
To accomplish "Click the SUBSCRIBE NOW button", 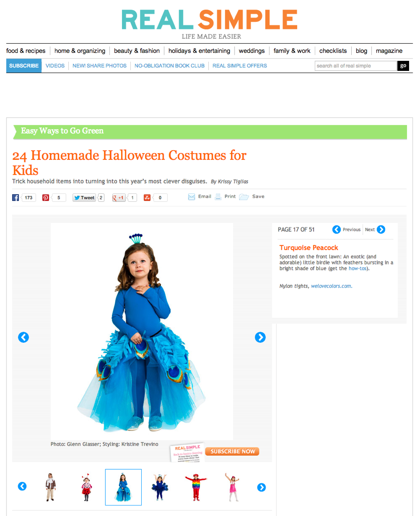I will (x=232, y=451).
